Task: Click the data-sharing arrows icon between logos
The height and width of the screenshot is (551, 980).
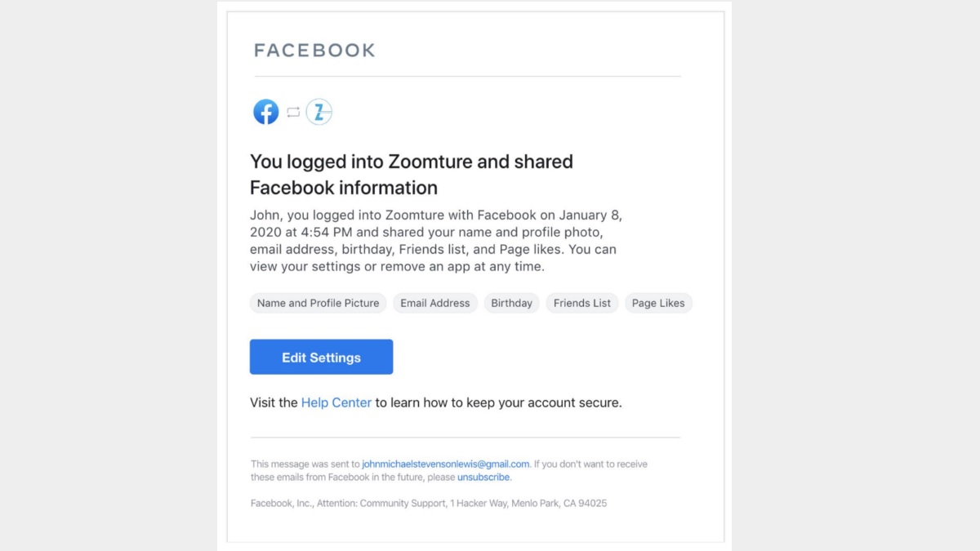Action: (x=292, y=111)
